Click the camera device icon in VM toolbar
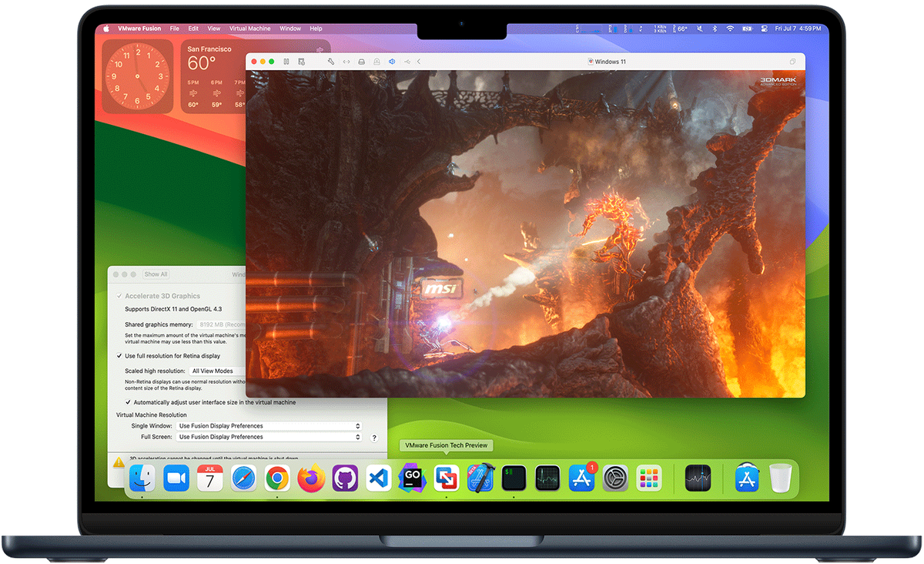Screen dimensions: 924x564 (x=377, y=62)
